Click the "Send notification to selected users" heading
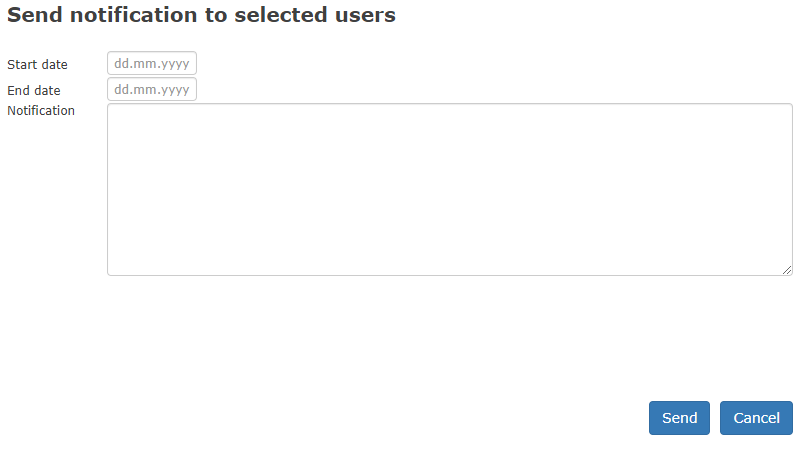806x458 pixels. (201, 15)
